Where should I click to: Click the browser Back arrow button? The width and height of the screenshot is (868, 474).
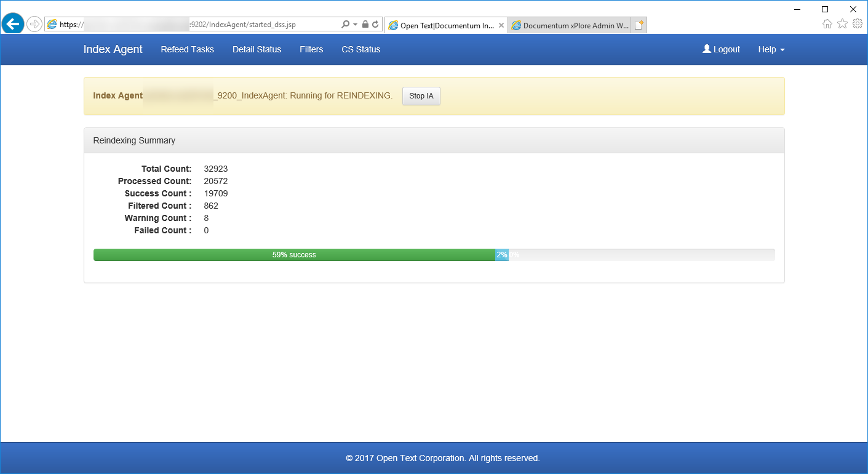pos(13,24)
